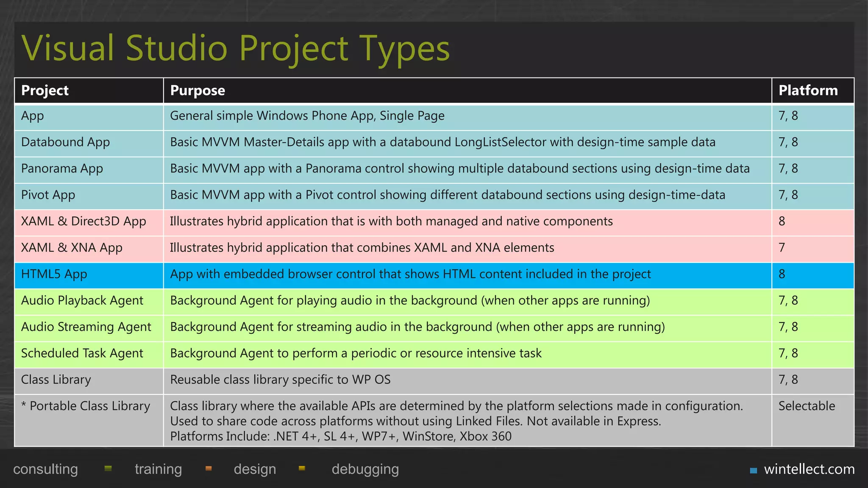
Task: Click the HTML5 App row name
Action: pos(54,274)
